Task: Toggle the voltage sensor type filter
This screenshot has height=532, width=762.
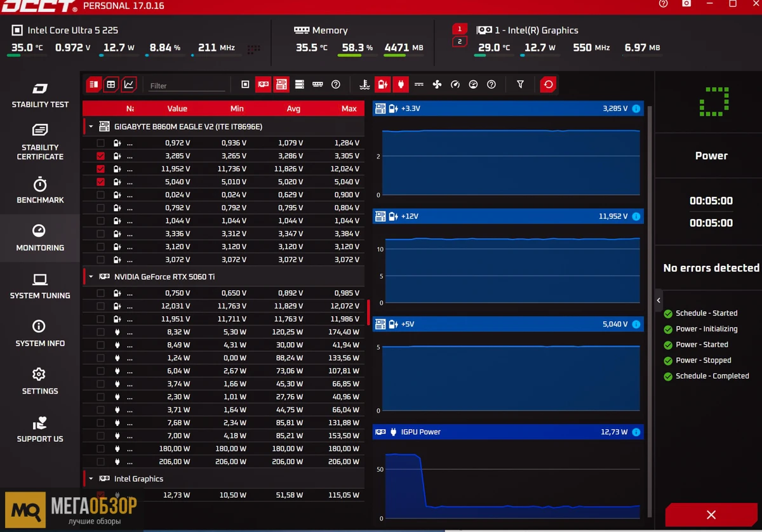Action: (382, 84)
